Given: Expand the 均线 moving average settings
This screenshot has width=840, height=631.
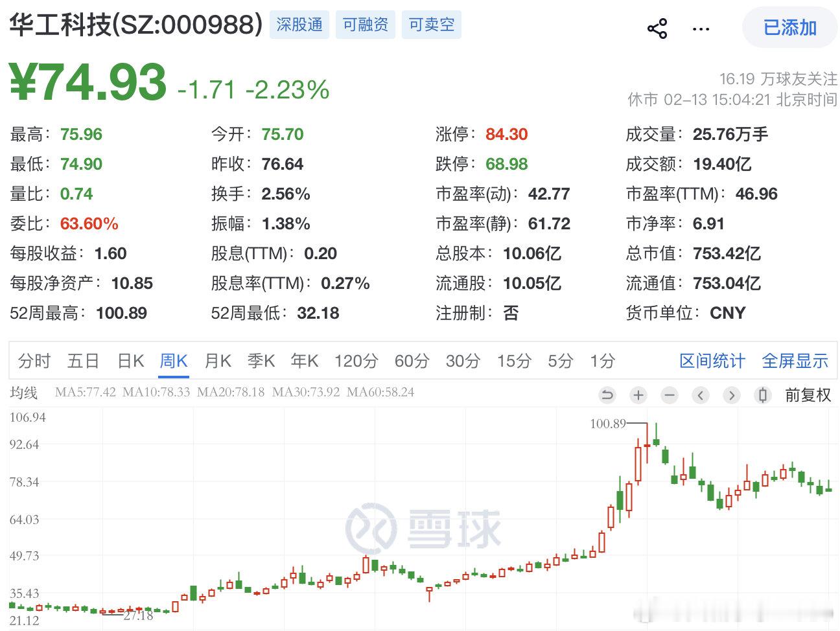Looking at the screenshot, I should (x=24, y=392).
